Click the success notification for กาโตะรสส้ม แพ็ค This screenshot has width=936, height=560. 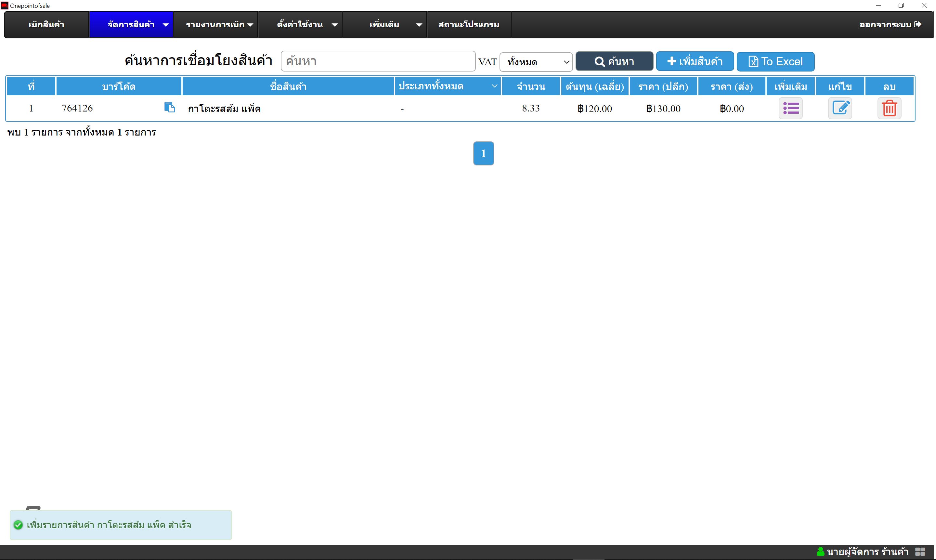point(121,525)
